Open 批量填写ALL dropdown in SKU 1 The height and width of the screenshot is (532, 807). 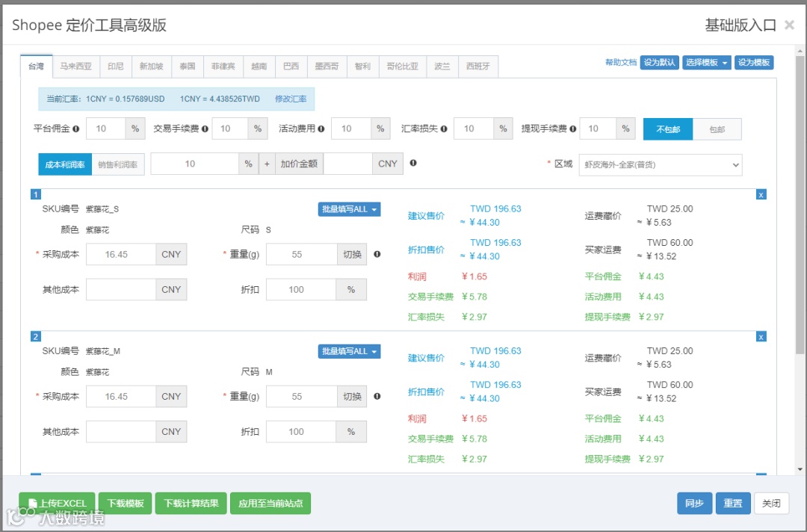[x=349, y=209]
